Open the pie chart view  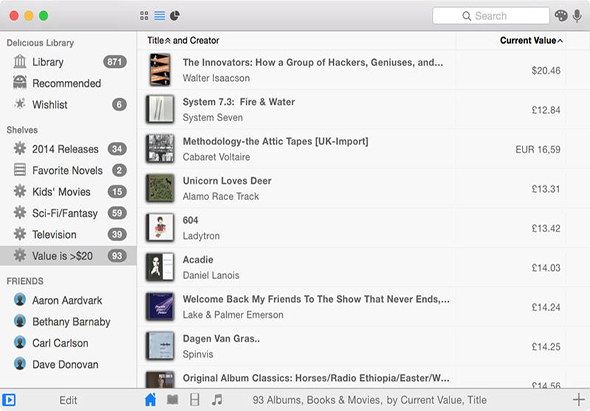click(175, 15)
